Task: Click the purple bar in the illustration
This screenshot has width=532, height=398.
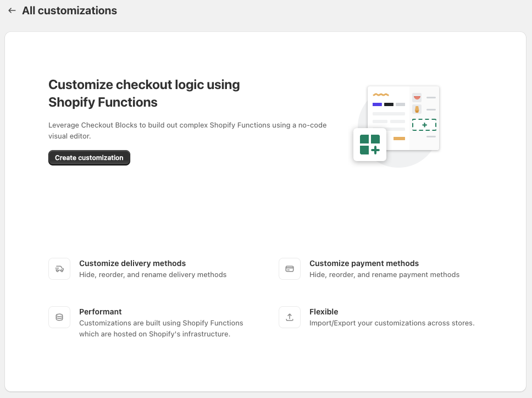Action: [377, 104]
